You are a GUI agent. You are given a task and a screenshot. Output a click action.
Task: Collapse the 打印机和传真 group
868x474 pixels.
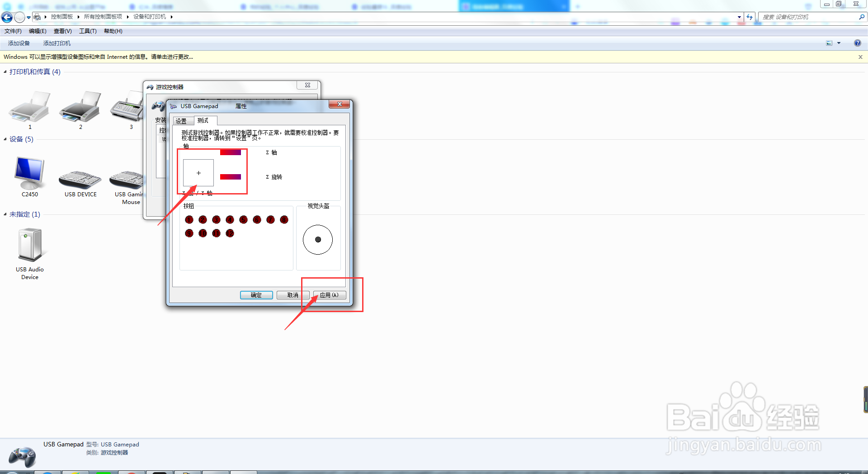(x=5, y=72)
